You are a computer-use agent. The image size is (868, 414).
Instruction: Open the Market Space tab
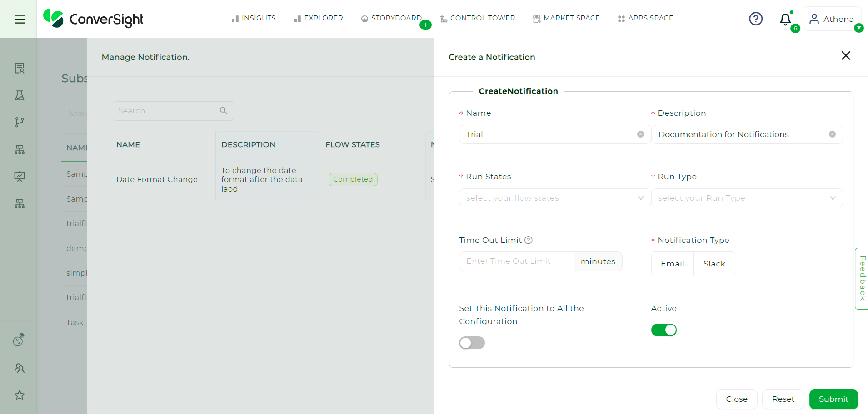[x=566, y=18]
